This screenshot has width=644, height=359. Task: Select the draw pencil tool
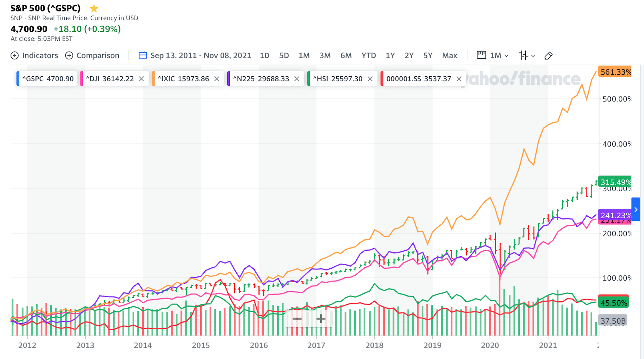tap(549, 56)
